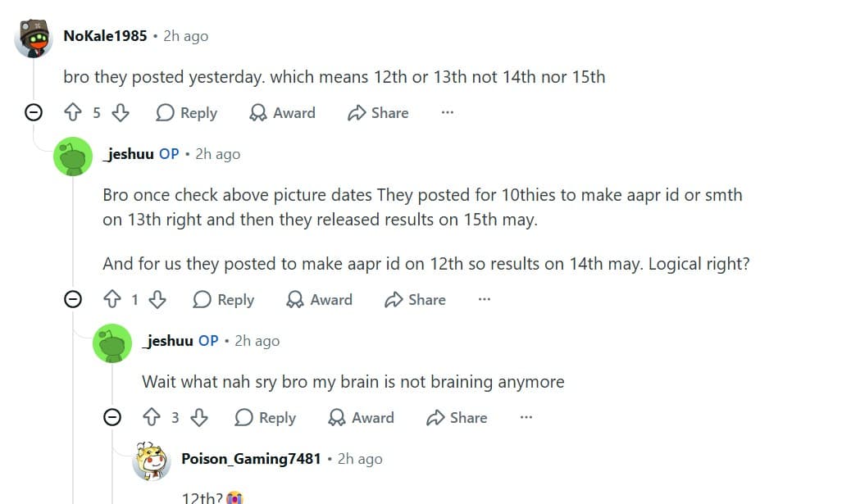
Task: Award NoKale1985's comment
Action: pos(282,113)
